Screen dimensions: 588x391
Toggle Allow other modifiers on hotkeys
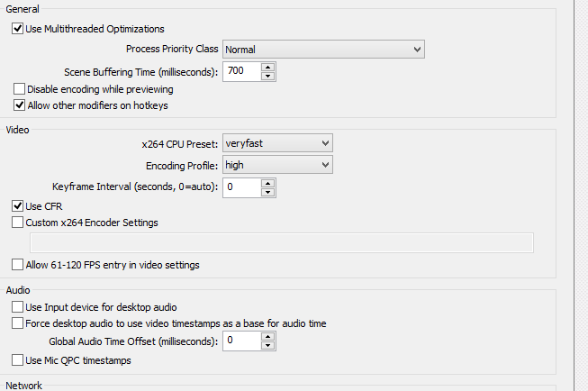[x=19, y=105]
